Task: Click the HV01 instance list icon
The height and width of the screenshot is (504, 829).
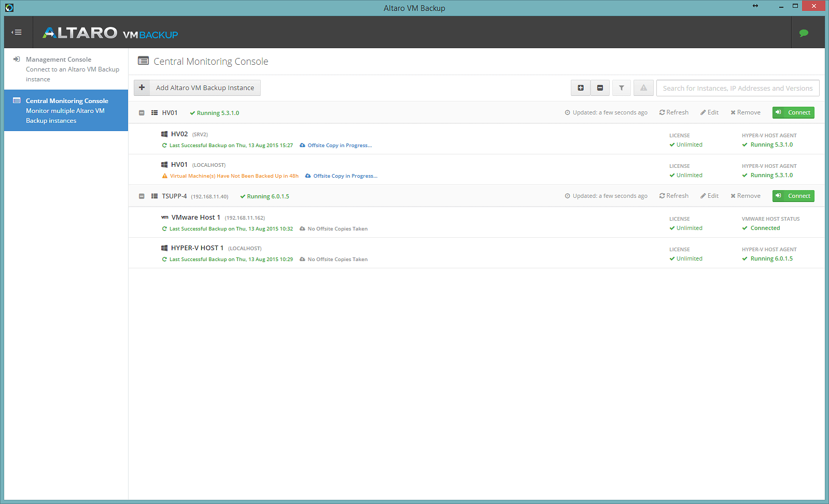Action: point(154,113)
